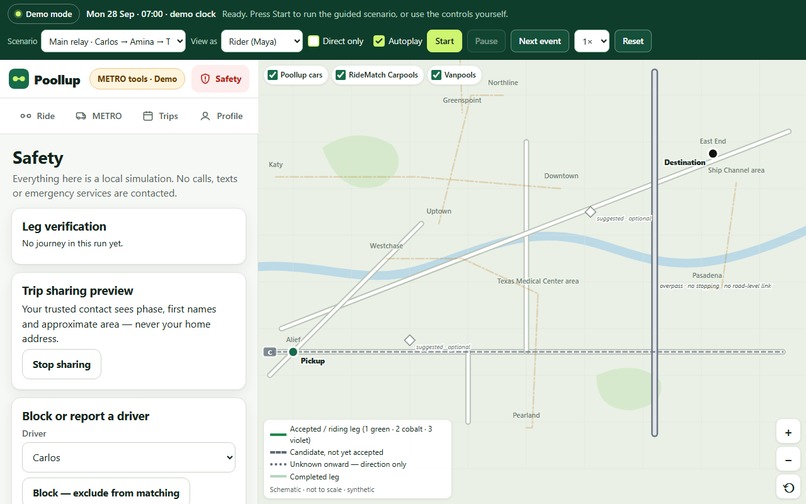Click the suggested diamond stop near Alief
This screenshot has width=806, height=504.
(409, 340)
